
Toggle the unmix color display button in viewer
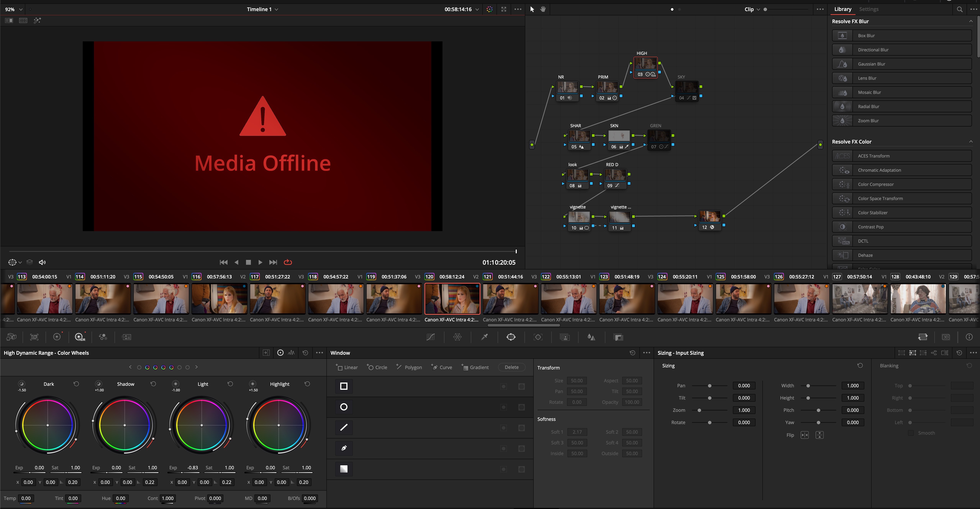tap(490, 9)
